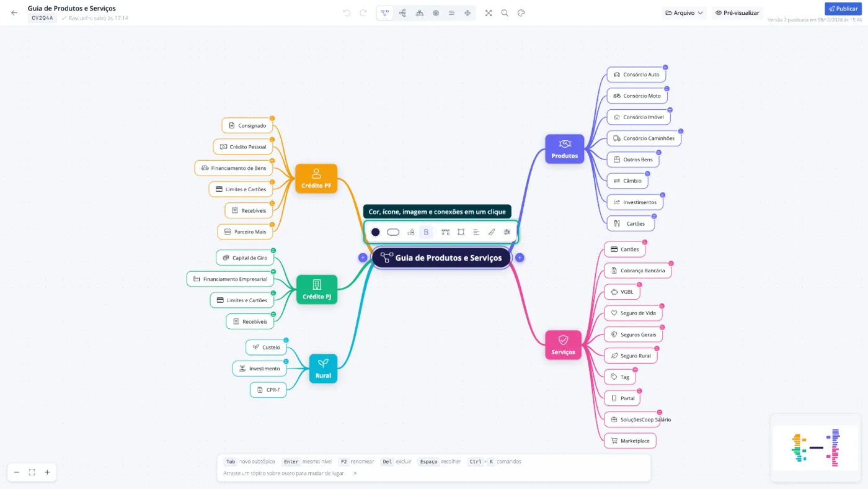Image resolution: width=868 pixels, height=489 pixels.
Task: Select the Seguros Gerais topic
Action: pyautogui.click(x=633, y=334)
